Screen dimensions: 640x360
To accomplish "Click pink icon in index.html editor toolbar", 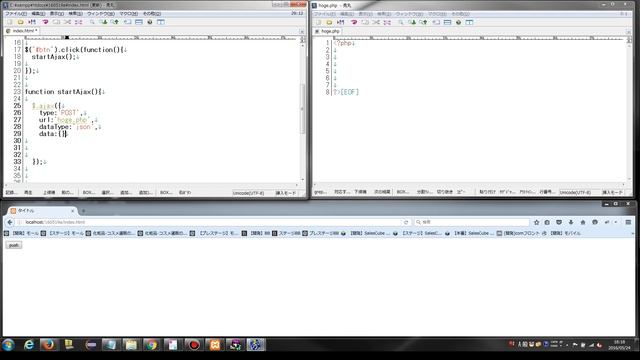I will (x=45, y=22).
